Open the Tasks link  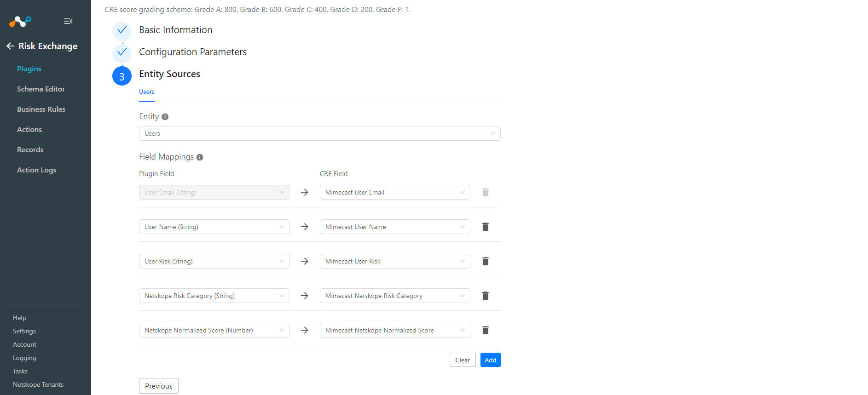coord(20,371)
